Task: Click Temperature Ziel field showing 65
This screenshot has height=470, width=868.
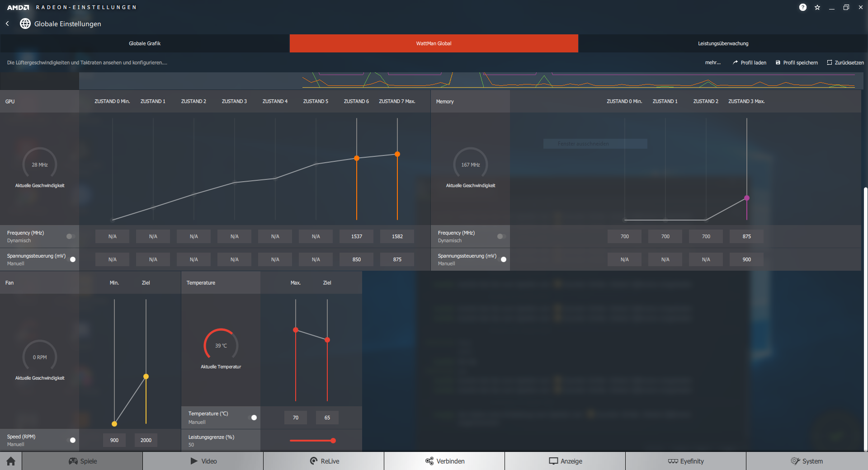Action: 327,418
